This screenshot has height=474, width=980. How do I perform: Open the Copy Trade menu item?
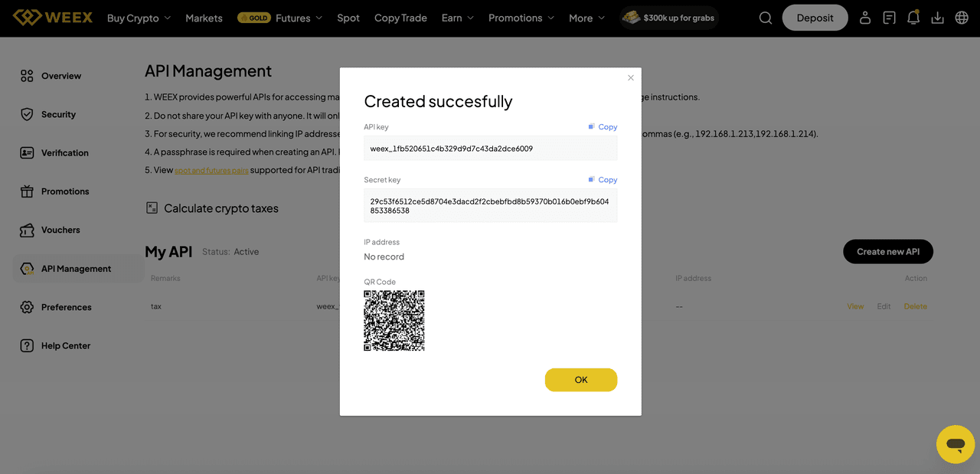(400, 18)
